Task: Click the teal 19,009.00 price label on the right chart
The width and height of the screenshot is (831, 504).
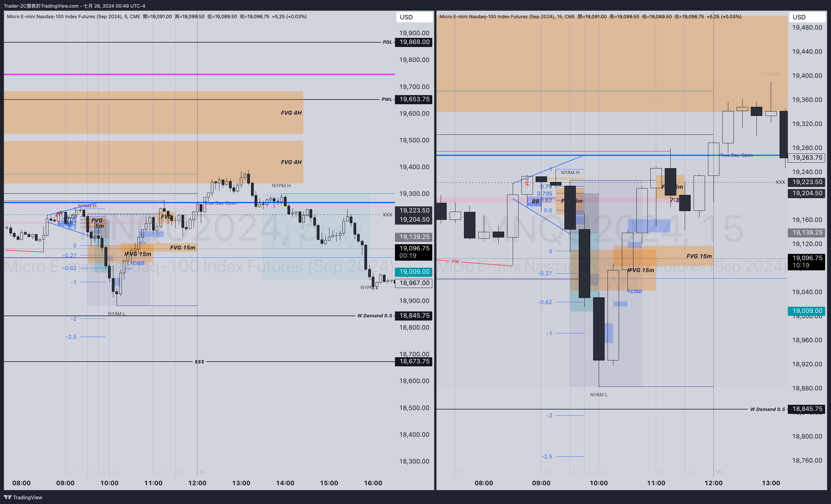Action: pos(806,311)
